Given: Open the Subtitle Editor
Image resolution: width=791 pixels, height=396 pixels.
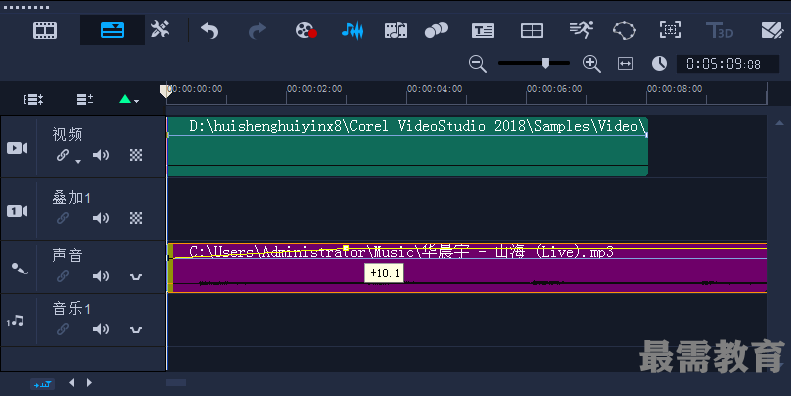Looking at the screenshot, I should coord(483,31).
